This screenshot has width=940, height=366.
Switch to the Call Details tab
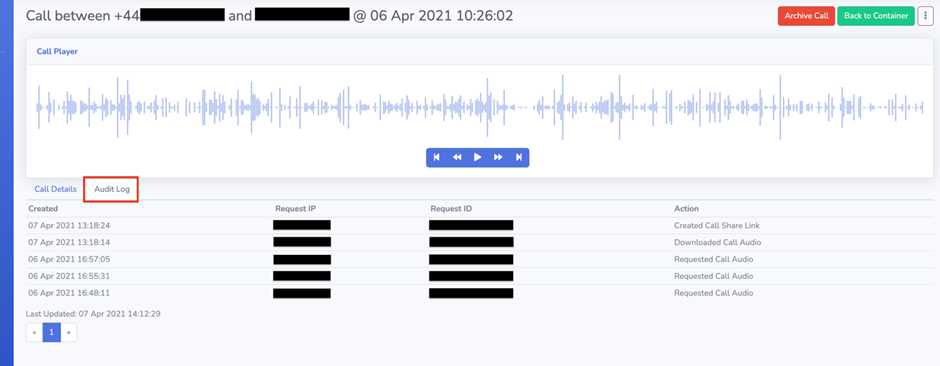[x=55, y=189]
